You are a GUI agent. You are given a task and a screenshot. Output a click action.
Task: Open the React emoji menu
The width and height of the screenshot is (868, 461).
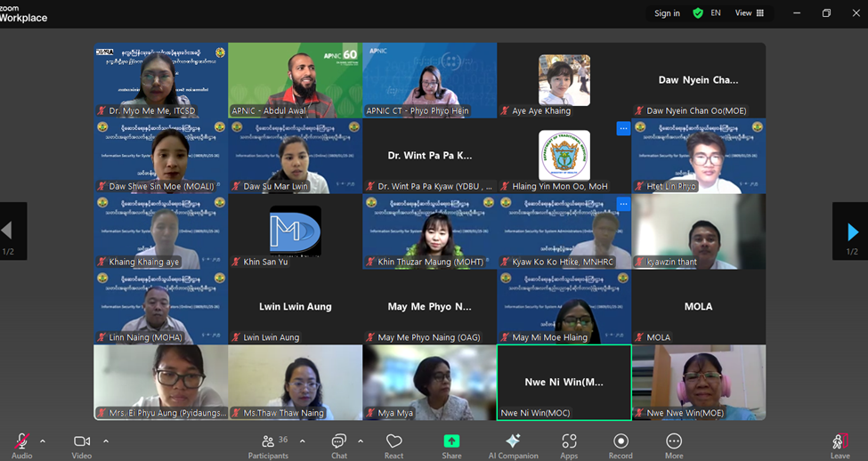pos(394,443)
